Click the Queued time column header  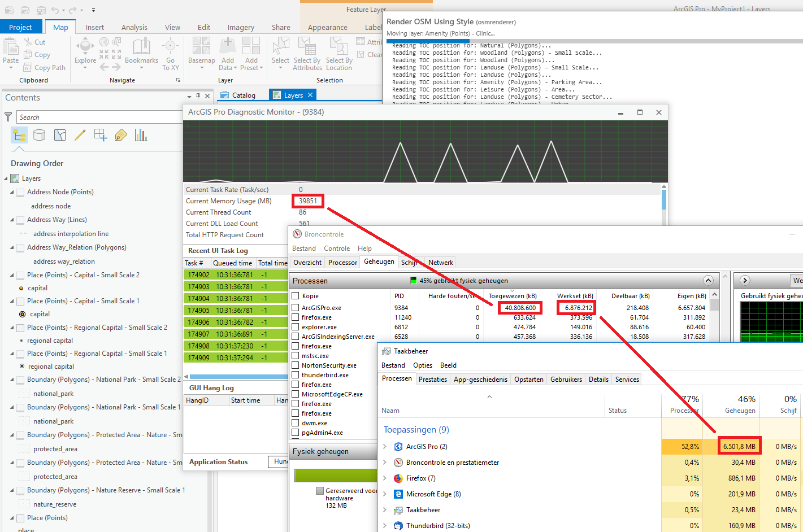[x=233, y=263]
